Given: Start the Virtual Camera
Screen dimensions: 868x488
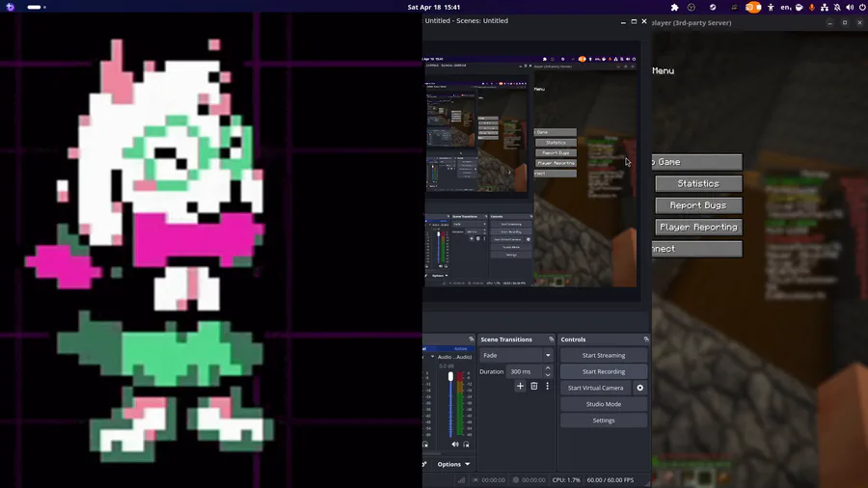Looking at the screenshot, I should coord(596,388).
